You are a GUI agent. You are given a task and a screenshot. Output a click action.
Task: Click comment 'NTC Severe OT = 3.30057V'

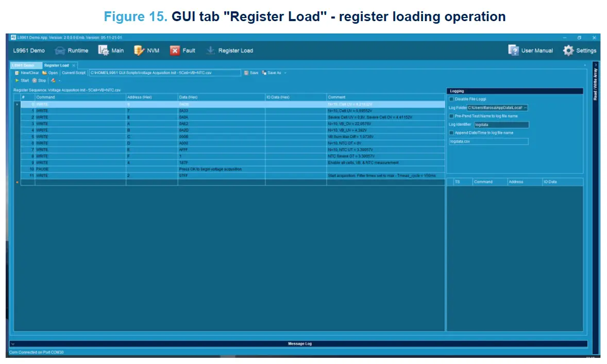pyautogui.click(x=351, y=157)
